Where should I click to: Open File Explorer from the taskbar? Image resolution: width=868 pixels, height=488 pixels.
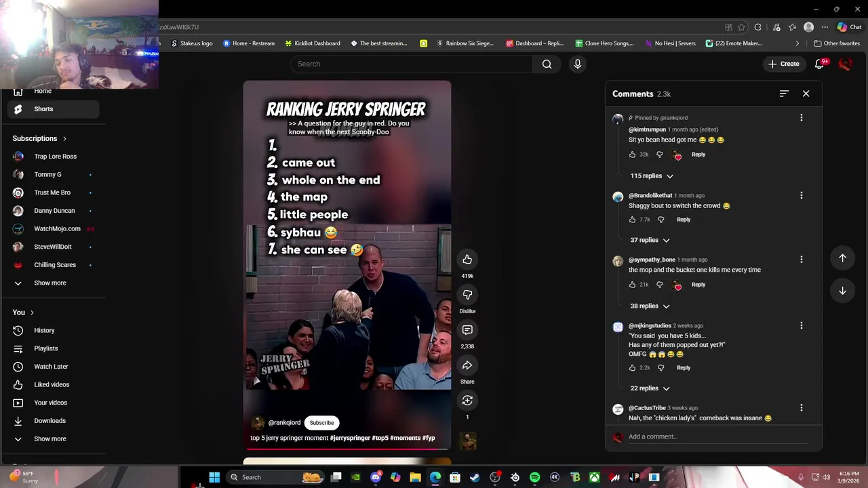click(x=415, y=477)
